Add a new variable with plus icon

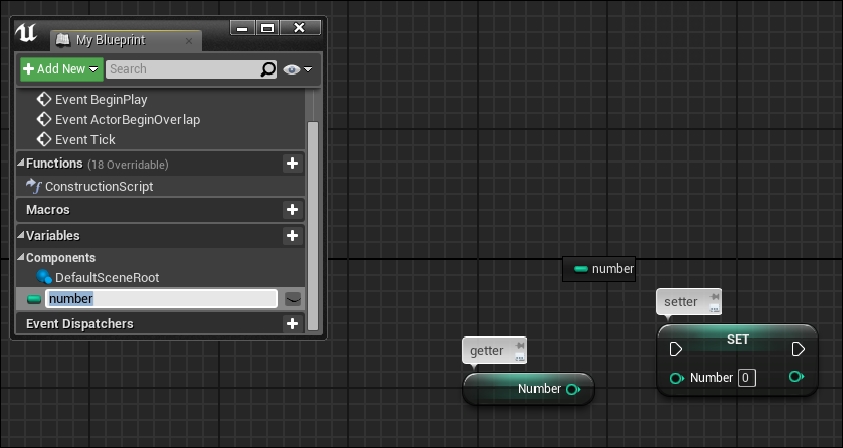(x=292, y=236)
